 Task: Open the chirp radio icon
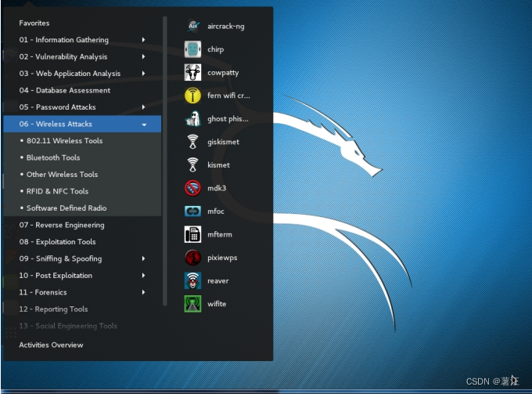pos(192,49)
